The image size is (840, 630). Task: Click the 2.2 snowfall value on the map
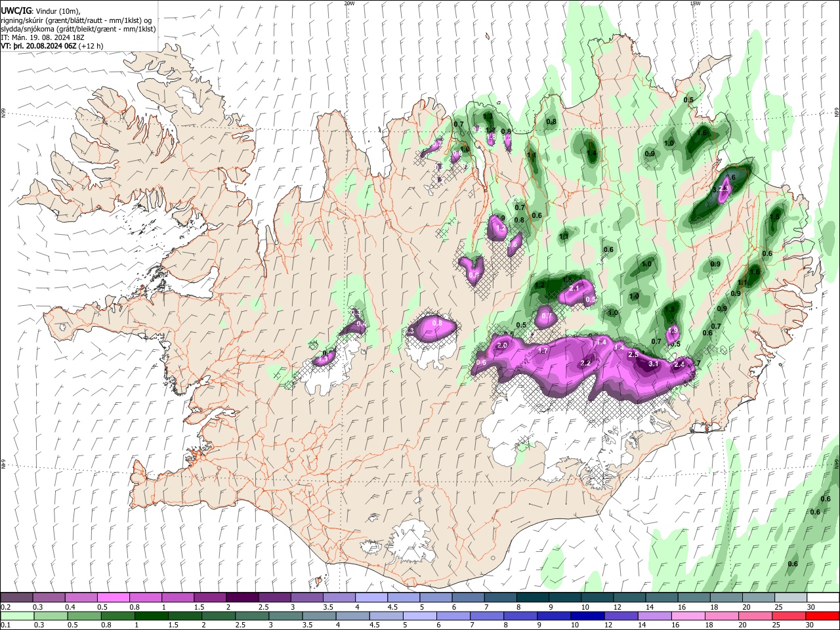(x=586, y=363)
